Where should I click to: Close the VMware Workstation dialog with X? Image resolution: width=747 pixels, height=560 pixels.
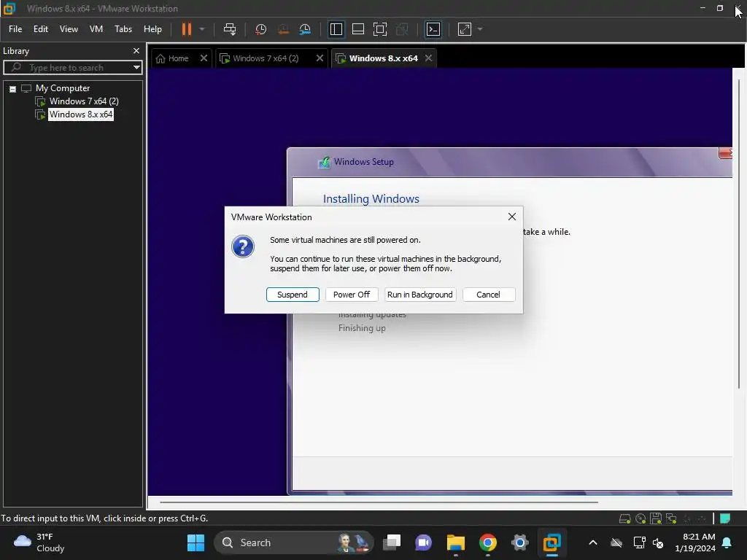pos(511,217)
